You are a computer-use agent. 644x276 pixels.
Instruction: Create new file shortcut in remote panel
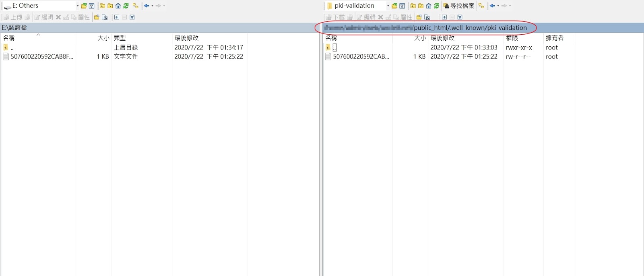click(427, 17)
